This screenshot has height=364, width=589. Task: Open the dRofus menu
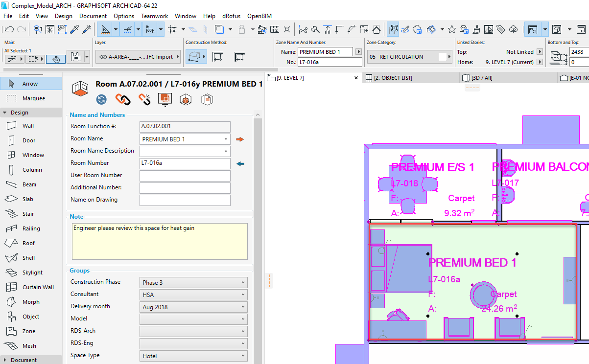(x=231, y=16)
